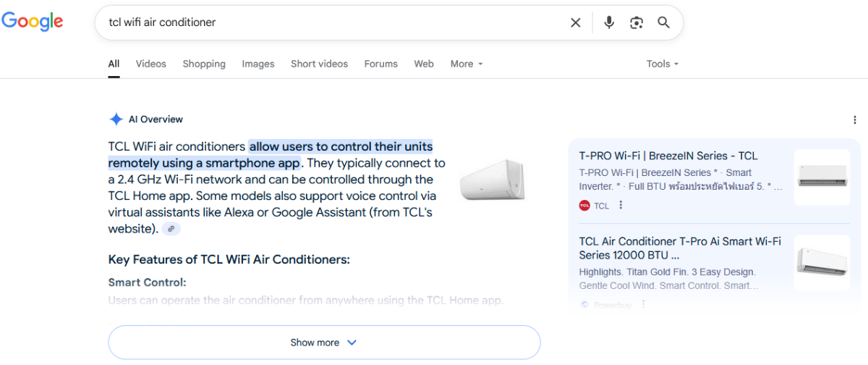868x365 pixels.
Task: Click the search text input field
Action: [x=333, y=22]
